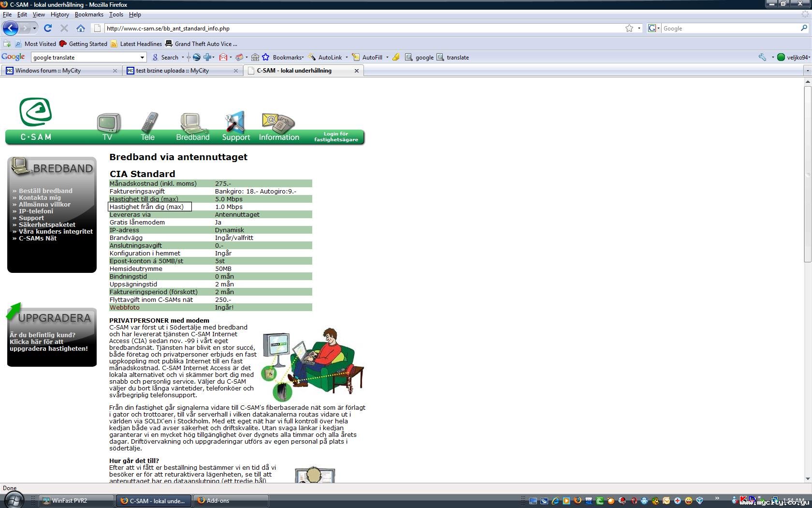The width and height of the screenshot is (812, 508).
Task: Open the Latest Headlines feed bookmark
Action: coord(136,44)
